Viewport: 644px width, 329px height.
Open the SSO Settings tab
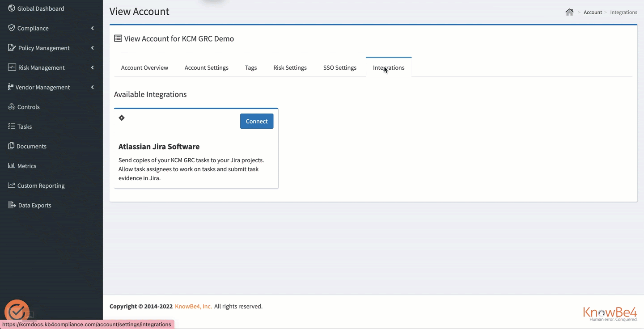[x=339, y=67]
